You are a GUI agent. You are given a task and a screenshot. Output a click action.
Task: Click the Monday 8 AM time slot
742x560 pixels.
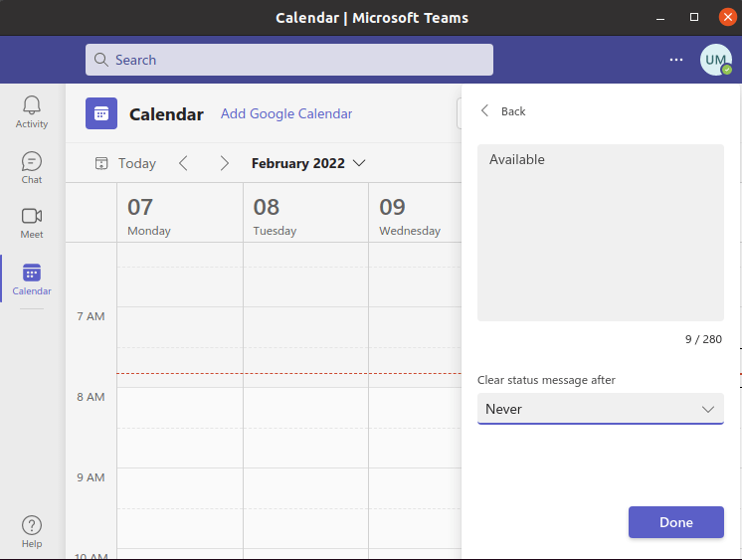180,408
